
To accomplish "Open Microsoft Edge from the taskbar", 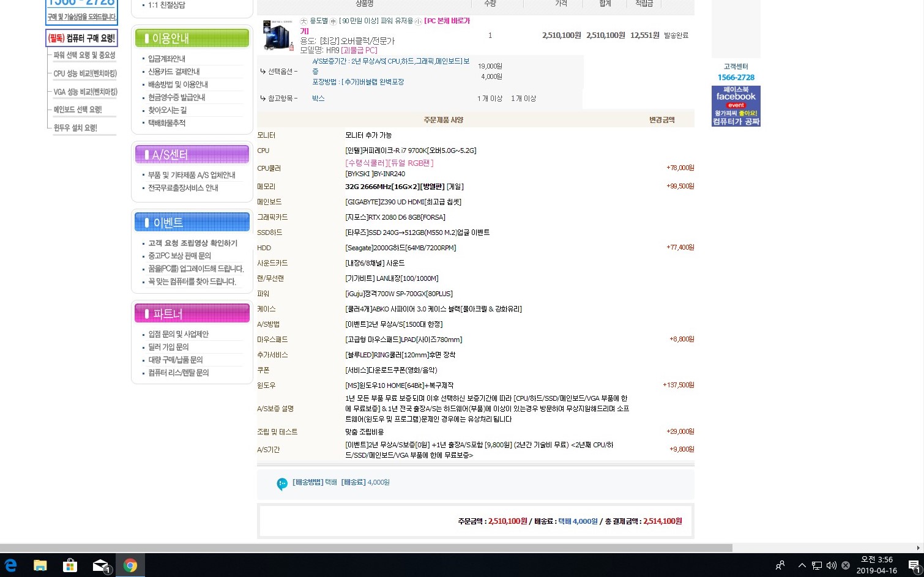I will click(x=10, y=565).
